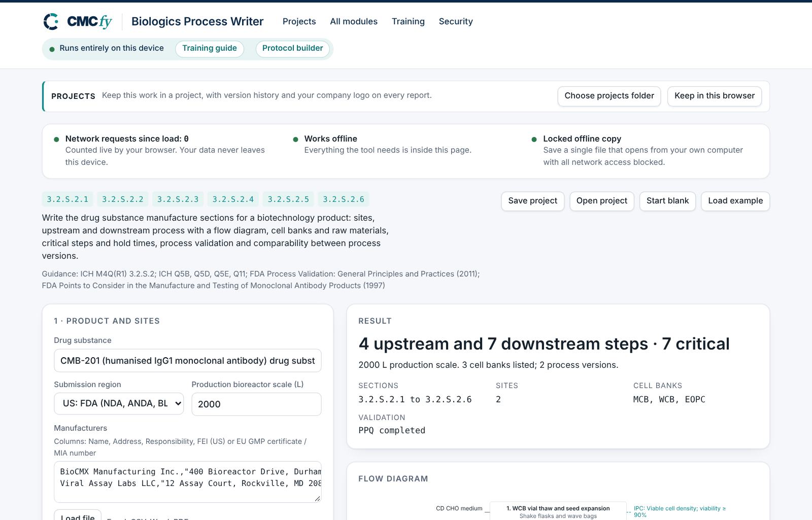The width and height of the screenshot is (812, 520).
Task: Select the 3.2.S.2.4 section tag
Action: (x=233, y=199)
